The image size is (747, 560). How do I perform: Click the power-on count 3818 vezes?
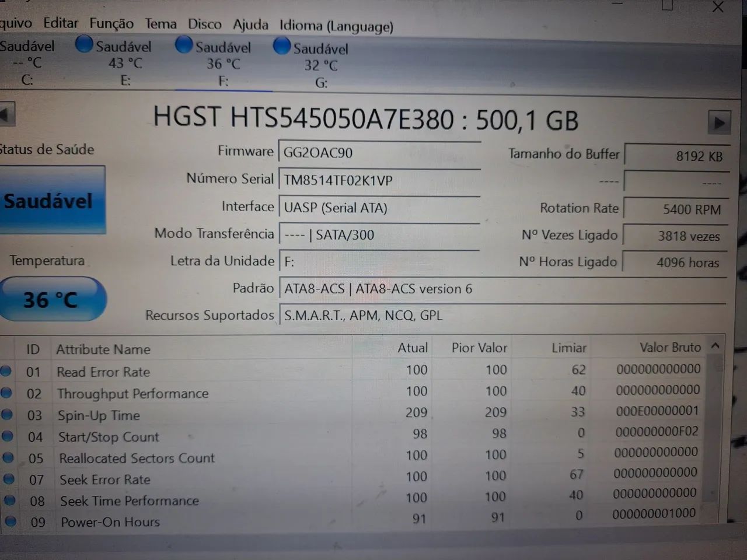tap(675, 236)
